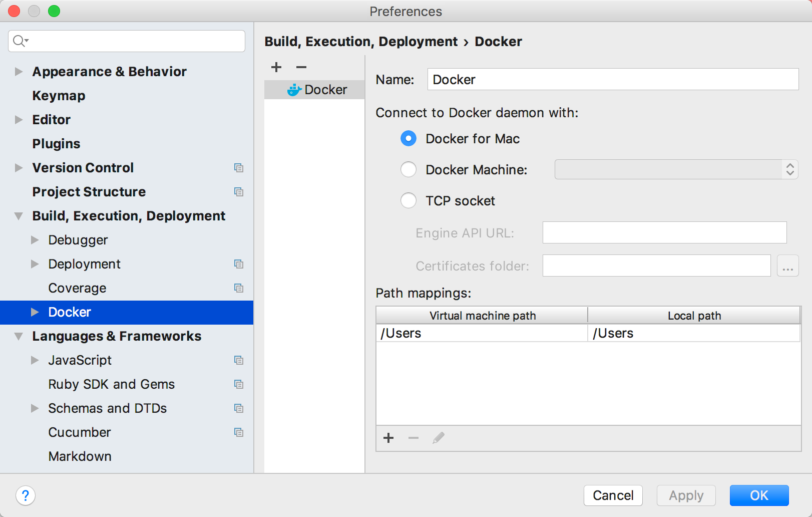Expand the Version Control section arrow

click(x=19, y=168)
